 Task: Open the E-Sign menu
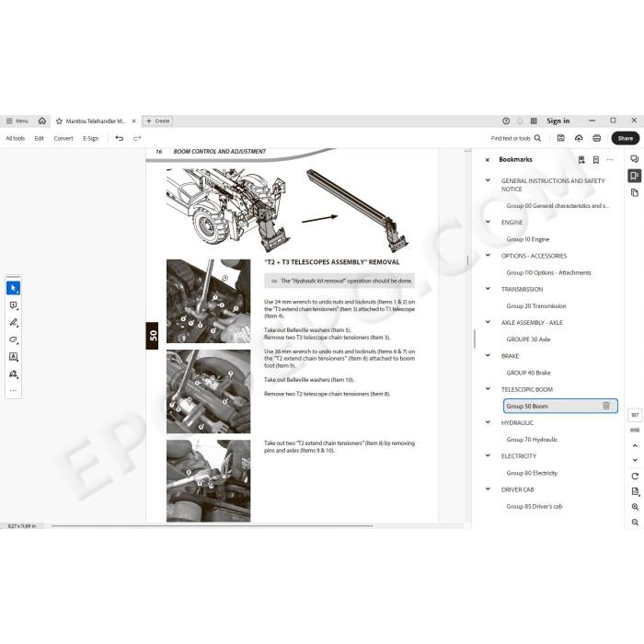[91, 138]
